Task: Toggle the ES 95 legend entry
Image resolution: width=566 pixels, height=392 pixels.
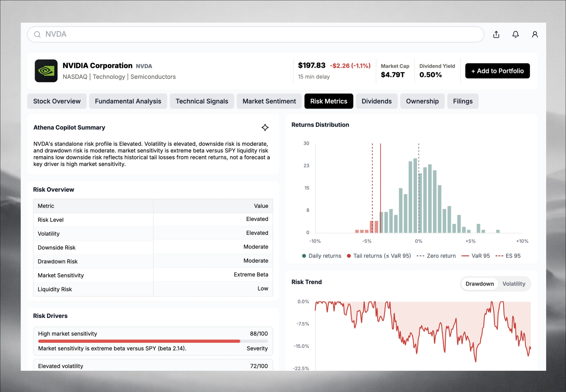Action: click(508, 256)
